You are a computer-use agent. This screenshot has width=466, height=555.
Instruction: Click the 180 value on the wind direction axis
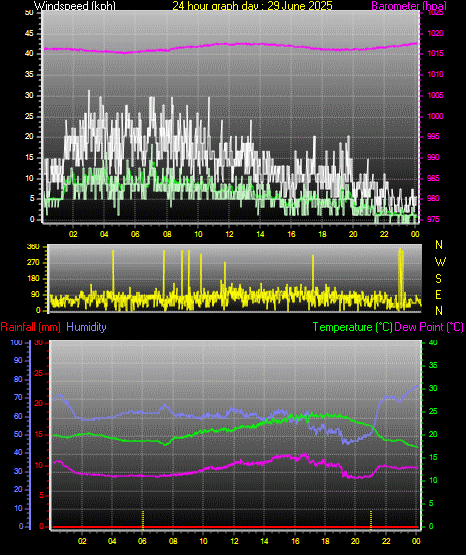33,279
